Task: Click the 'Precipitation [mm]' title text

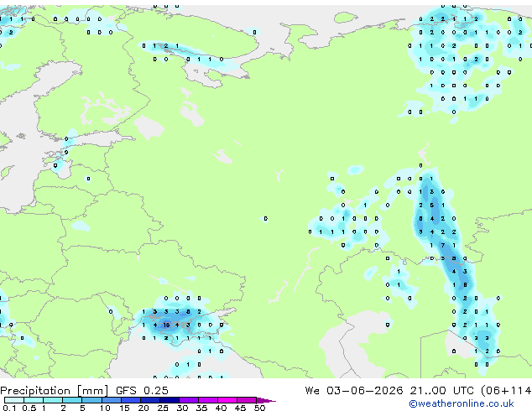Action: (x=55, y=391)
